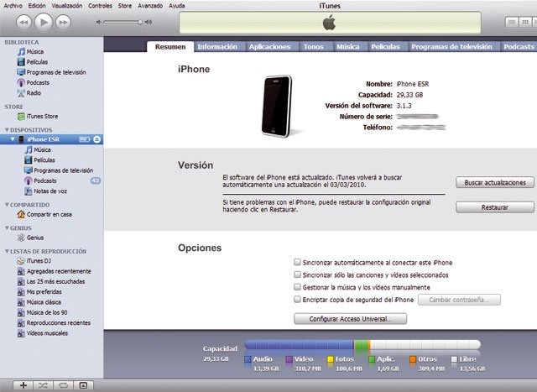Adjust the volume slider knob

pyautogui.click(x=140, y=22)
